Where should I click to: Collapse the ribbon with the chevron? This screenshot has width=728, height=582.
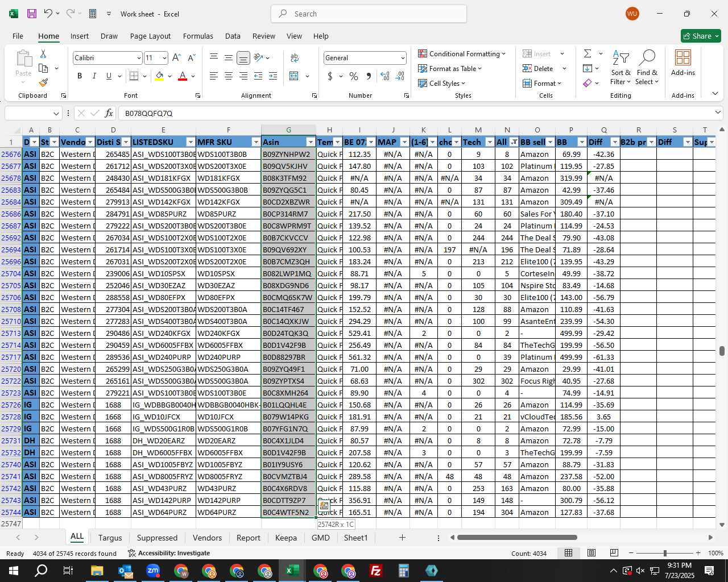715,94
